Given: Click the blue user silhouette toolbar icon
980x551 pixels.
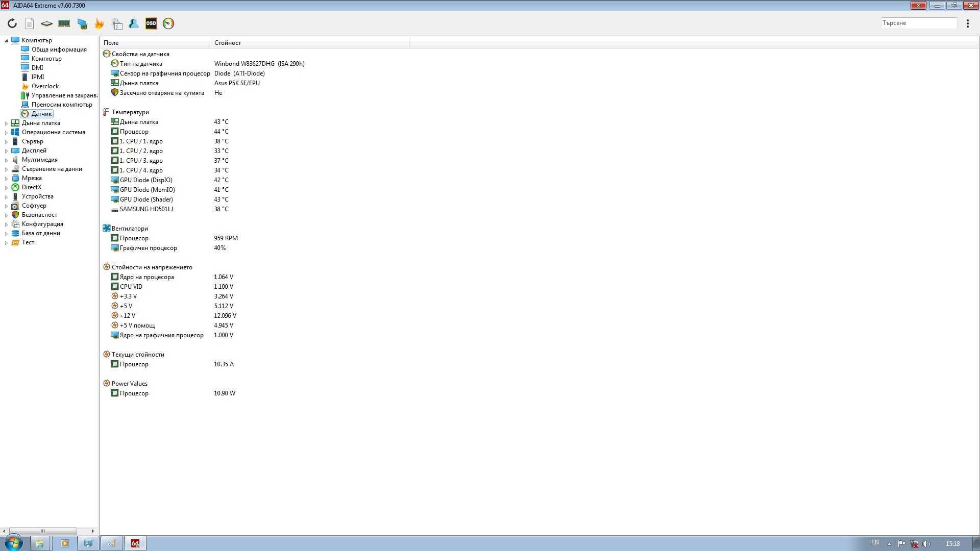Looking at the screenshot, I should [x=134, y=23].
